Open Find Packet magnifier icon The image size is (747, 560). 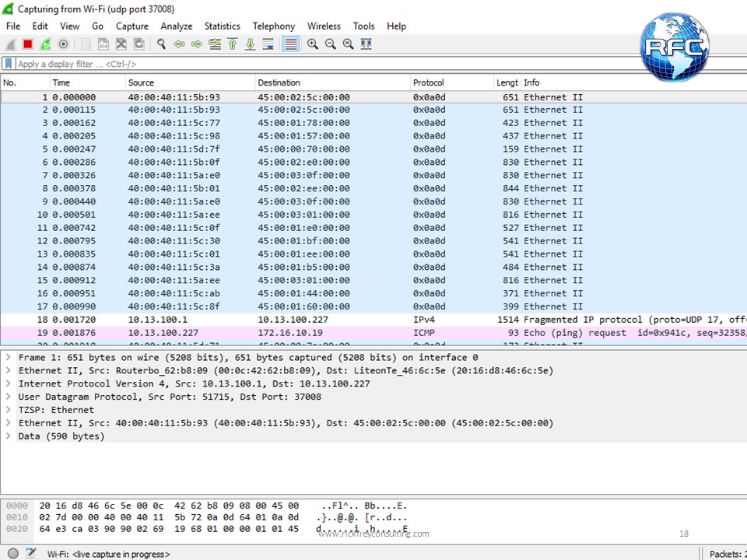162,44
